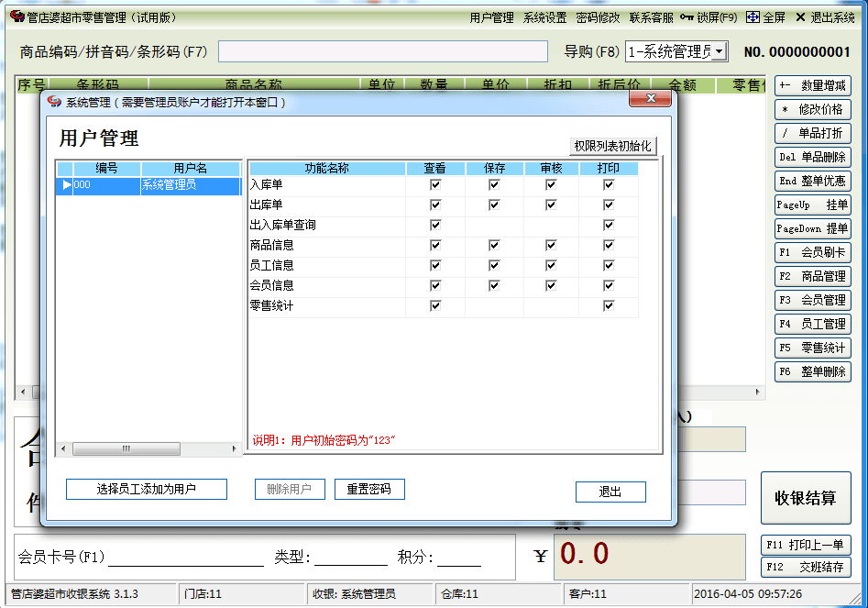Switch to full screen with the 全屏 icon
Viewport: 868px width, 608px height.
click(753, 17)
